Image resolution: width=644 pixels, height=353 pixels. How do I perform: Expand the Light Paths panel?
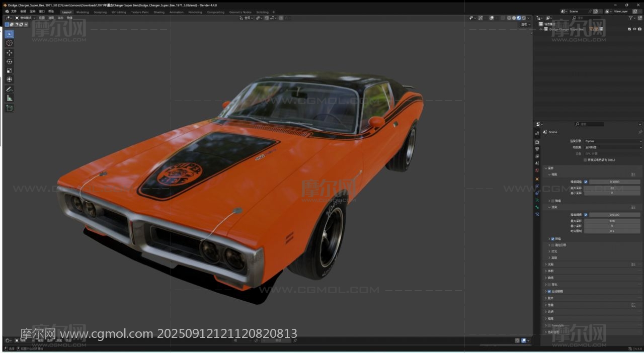(x=545, y=264)
